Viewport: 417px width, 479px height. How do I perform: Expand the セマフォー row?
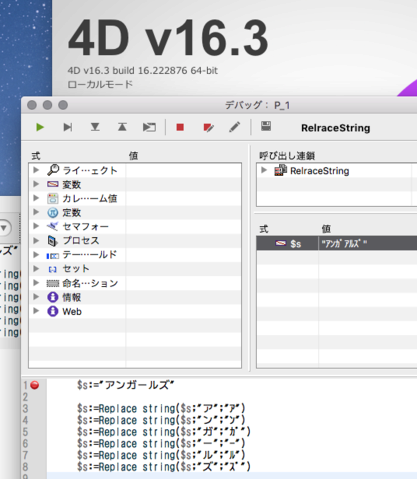(x=36, y=226)
